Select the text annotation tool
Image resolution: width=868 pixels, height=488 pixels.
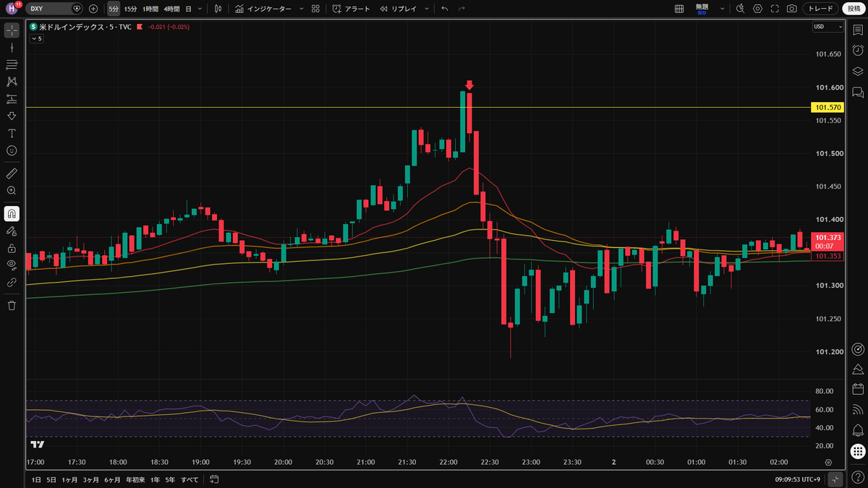click(x=12, y=133)
